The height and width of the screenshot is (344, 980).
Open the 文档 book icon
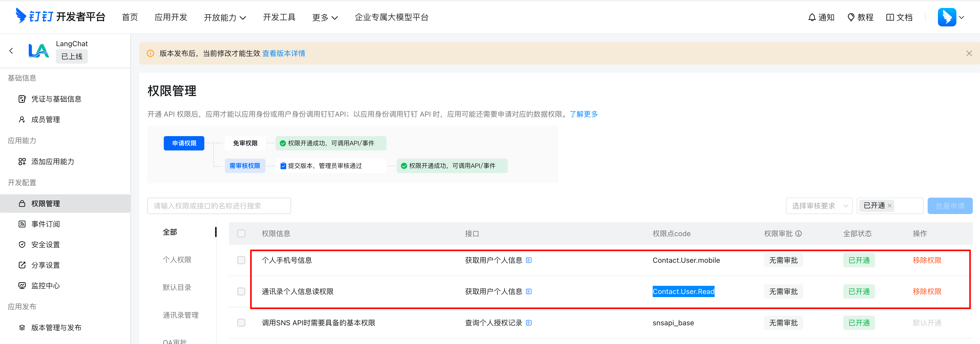(890, 17)
